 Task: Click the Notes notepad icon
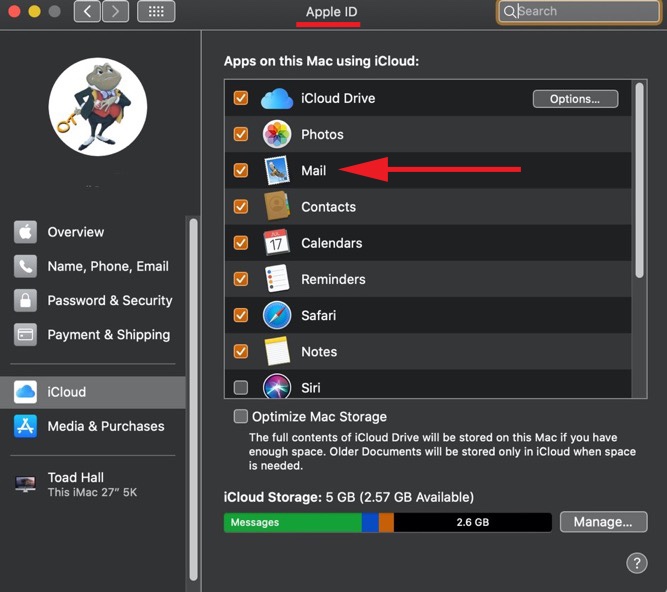pos(277,351)
